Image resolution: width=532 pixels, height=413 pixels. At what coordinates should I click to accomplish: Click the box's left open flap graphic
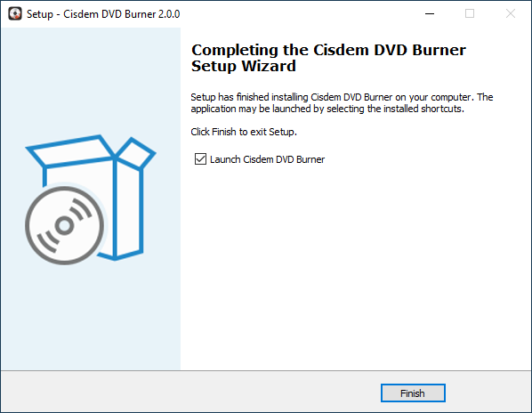tap(71, 151)
